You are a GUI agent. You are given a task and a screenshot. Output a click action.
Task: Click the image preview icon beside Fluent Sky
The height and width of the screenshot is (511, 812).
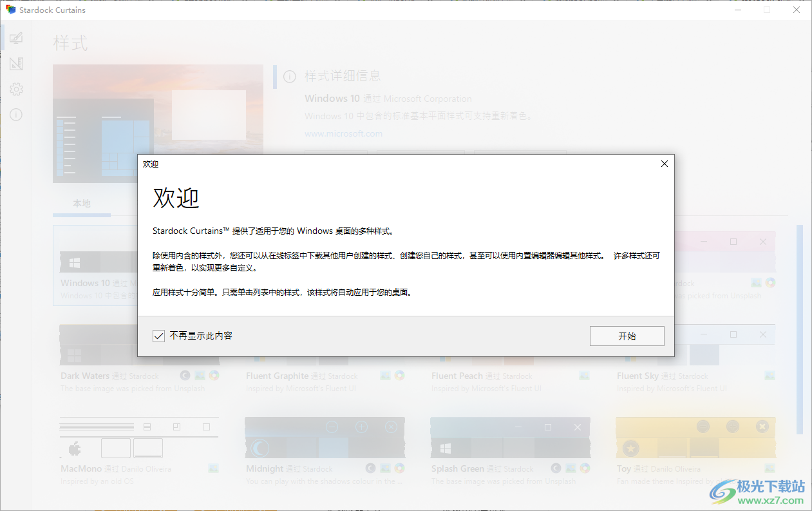771,375
